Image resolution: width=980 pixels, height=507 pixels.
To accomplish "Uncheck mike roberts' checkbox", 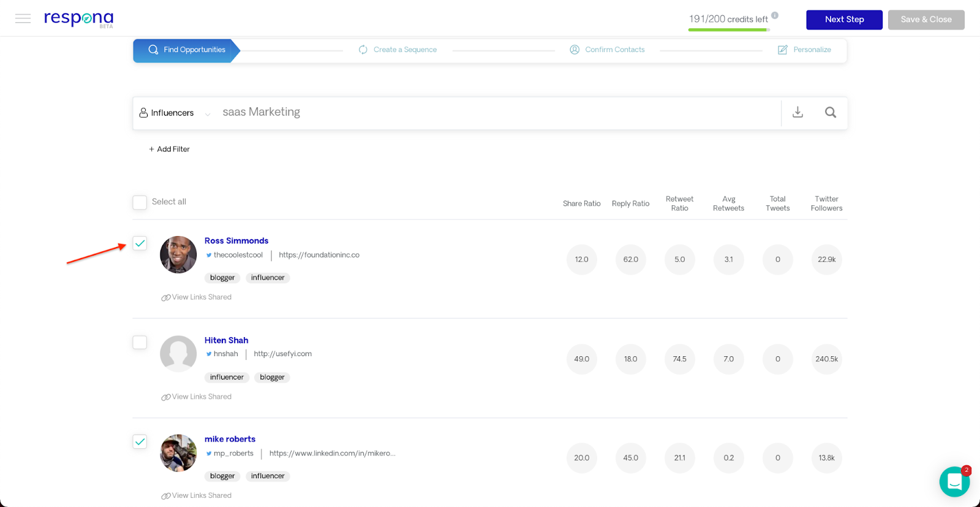I will tap(140, 441).
